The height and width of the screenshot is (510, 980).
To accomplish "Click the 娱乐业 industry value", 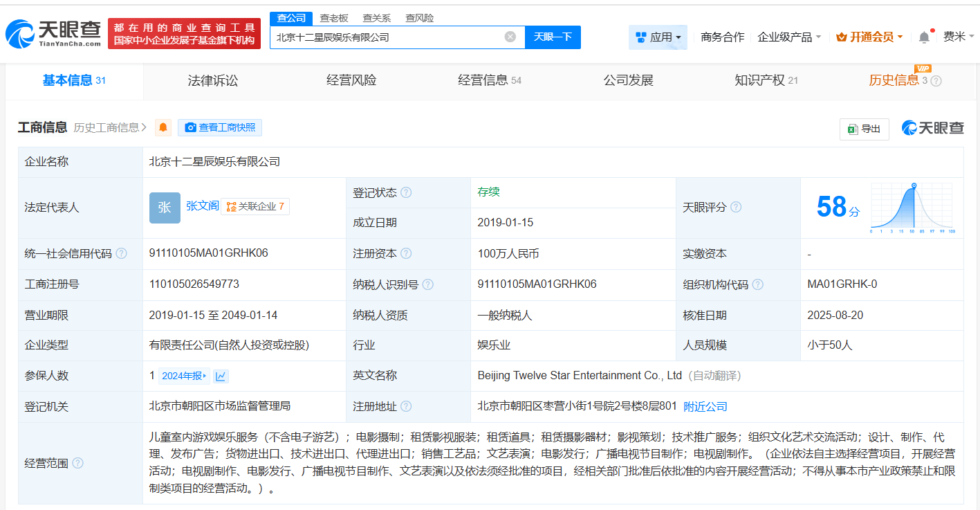I will (x=494, y=345).
